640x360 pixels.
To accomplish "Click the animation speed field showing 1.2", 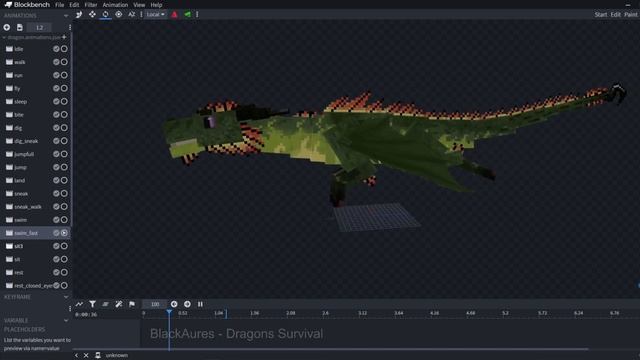I will tap(39, 27).
